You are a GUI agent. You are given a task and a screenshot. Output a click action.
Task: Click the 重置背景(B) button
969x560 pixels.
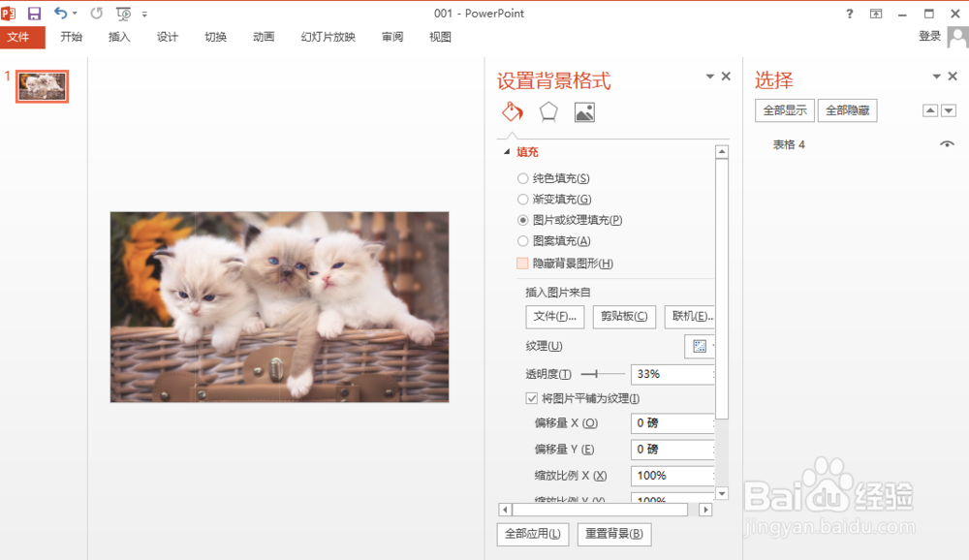pos(614,534)
